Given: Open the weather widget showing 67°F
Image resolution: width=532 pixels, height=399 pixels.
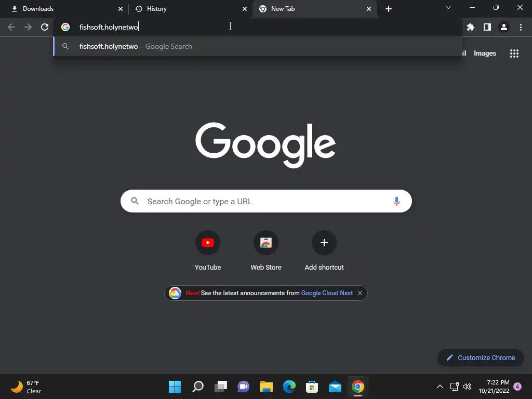Looking at the screenshot, I should point(26,387).
